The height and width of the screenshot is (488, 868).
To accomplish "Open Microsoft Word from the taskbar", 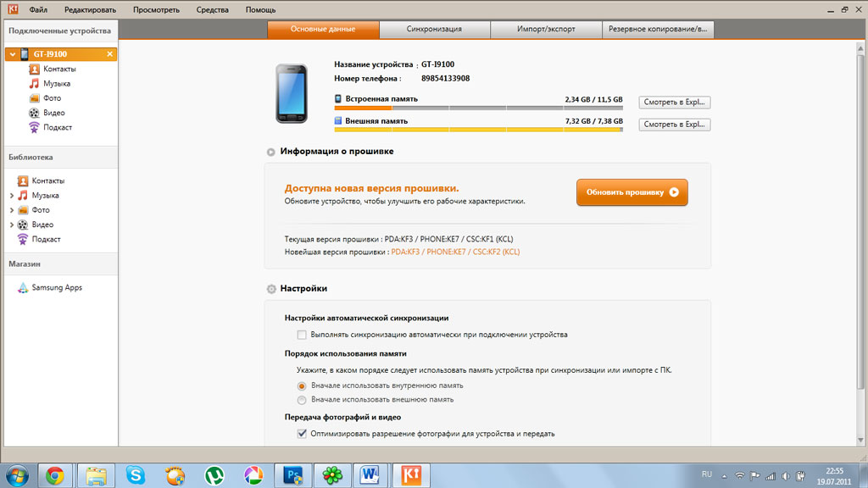I will pyautogui.click(x=370, y=475).
